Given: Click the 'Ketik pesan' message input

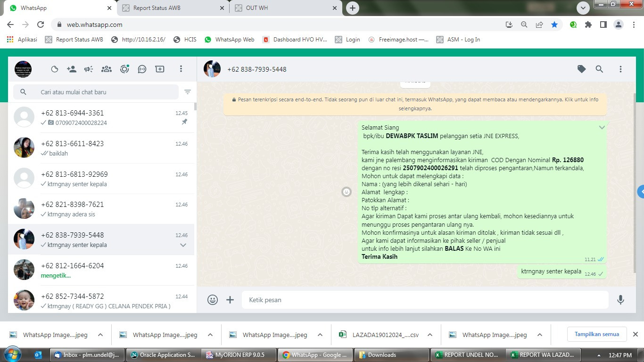Looking at the screenshot, I should (x=425, y=300).
